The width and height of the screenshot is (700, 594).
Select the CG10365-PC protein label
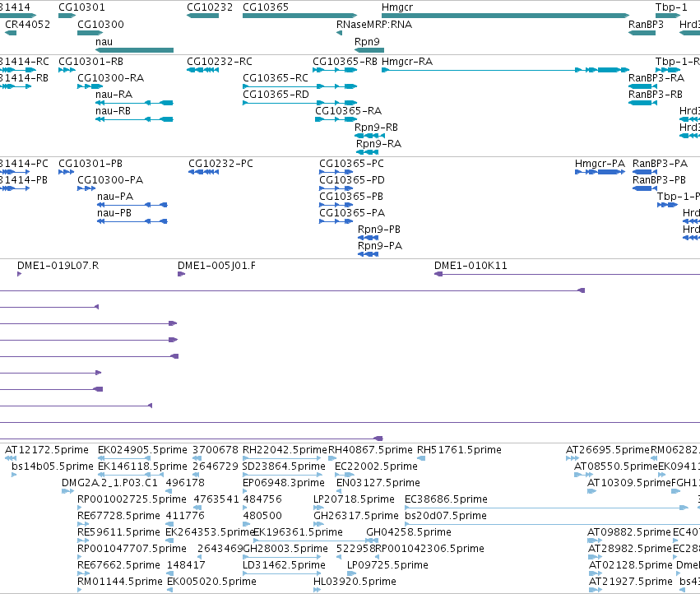[351, 164]
